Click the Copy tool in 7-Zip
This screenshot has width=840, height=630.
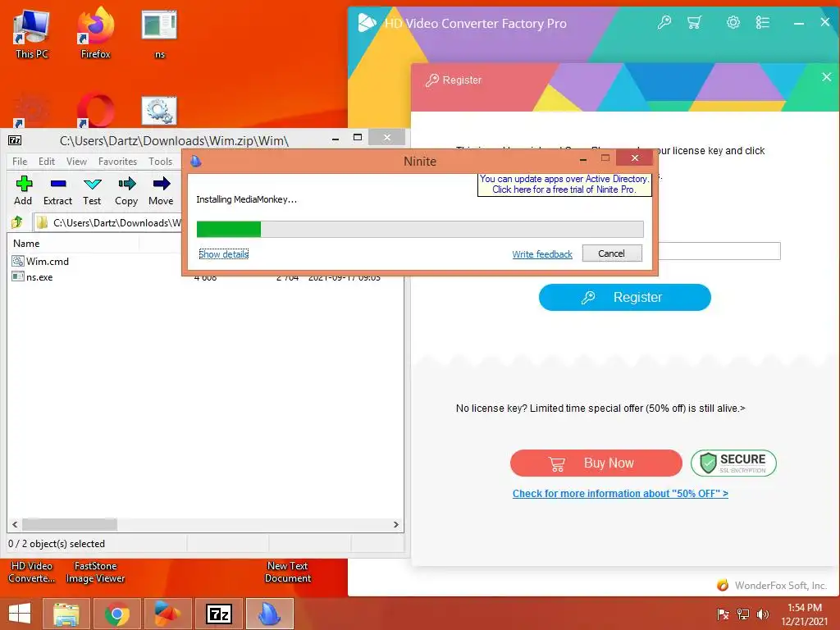click(x=126, y=190)
